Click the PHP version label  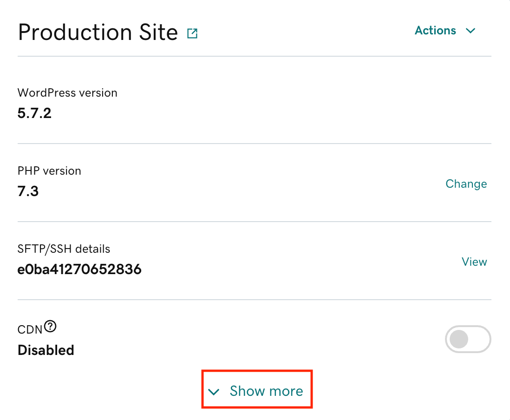tap(49, 171)
